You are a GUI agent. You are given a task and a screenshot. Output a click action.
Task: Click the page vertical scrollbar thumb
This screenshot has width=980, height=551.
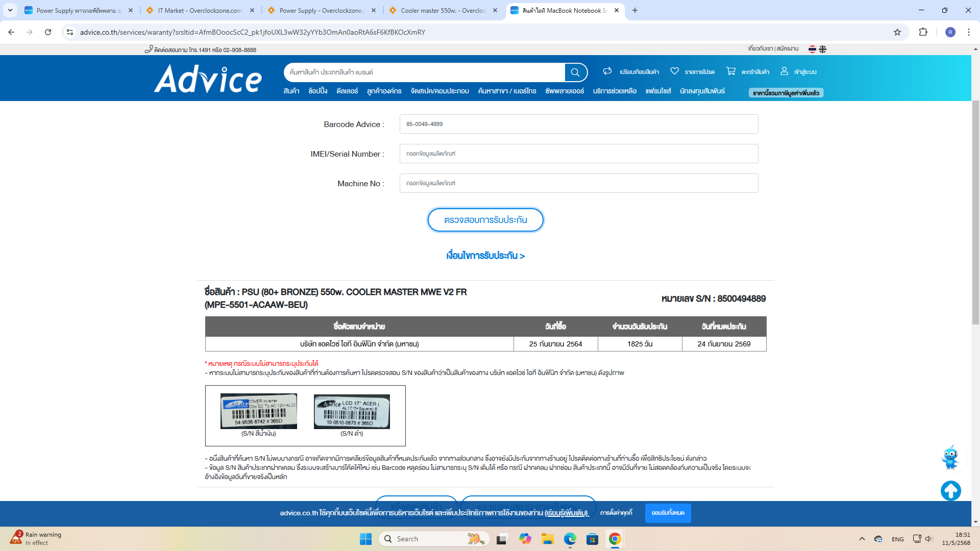pyautogui.click(x=975, y=212)
